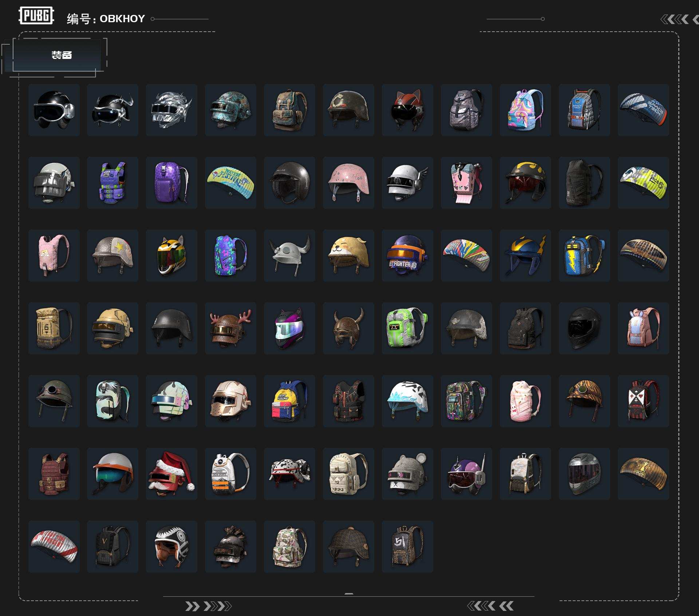
Task: Select the grey bear-ear helmet
Action: point(407,474)
